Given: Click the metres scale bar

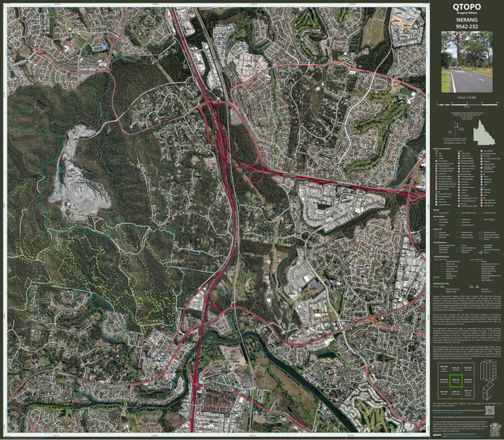Looking at the screenshot, I should pyautogui.click(x=467, y=104).
